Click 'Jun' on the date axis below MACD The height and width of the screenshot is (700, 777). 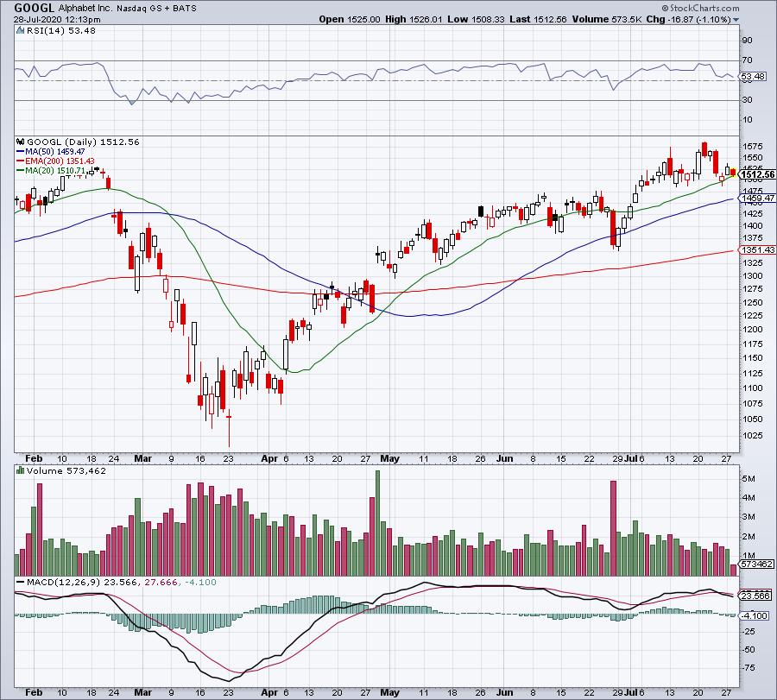point(504,692)
